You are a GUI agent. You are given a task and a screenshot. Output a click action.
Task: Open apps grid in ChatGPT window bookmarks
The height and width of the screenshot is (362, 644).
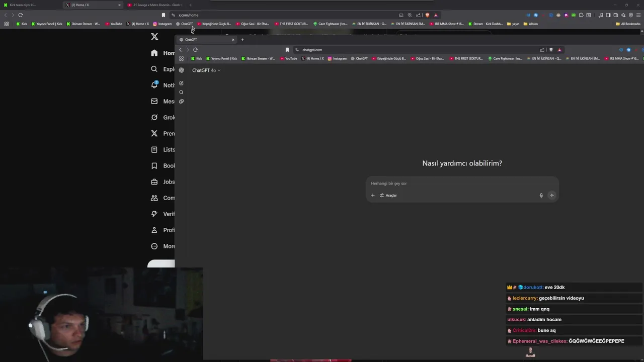[181, 58]
